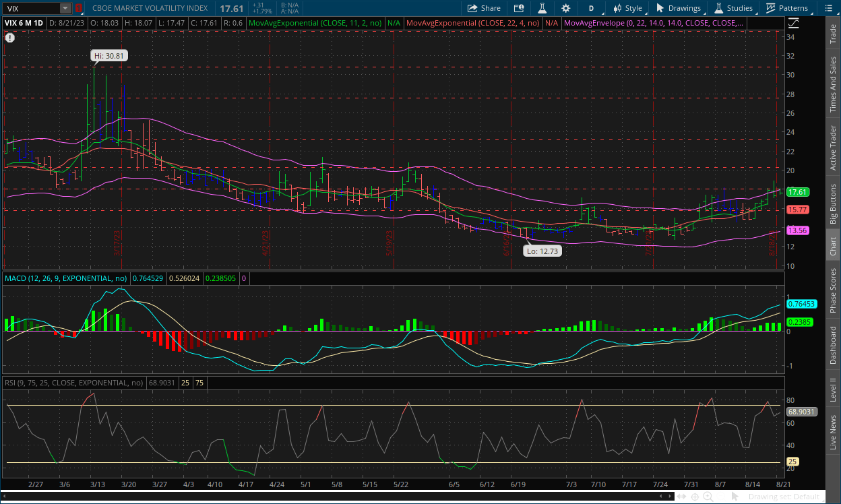Image resolution: width=841 pixels, height=504 pixels.
Task: Open the Big Buttons side tab
Action: click(834, 204)
